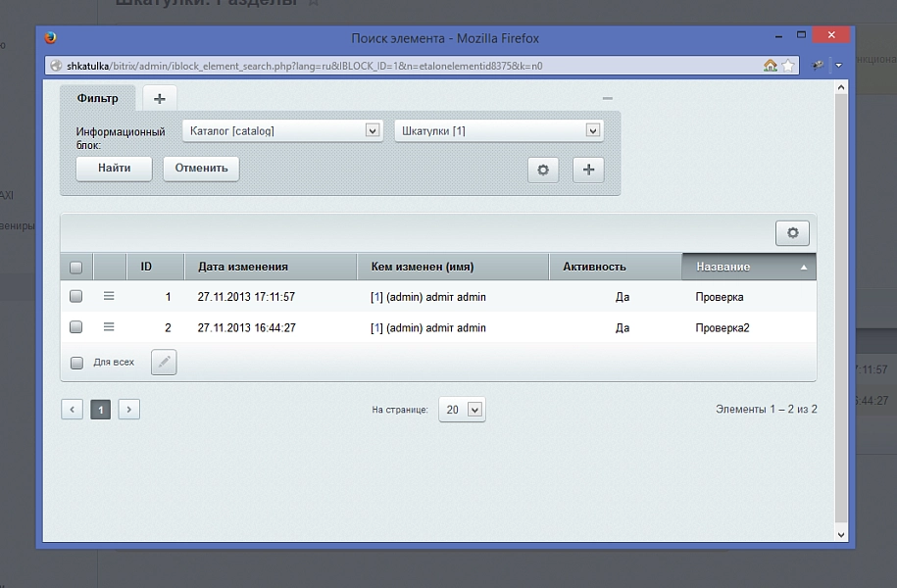This screenshot has width=897, height=588.
Task: Open the Каталог [catalog] dropdown
Action: [x=282, y=131]
